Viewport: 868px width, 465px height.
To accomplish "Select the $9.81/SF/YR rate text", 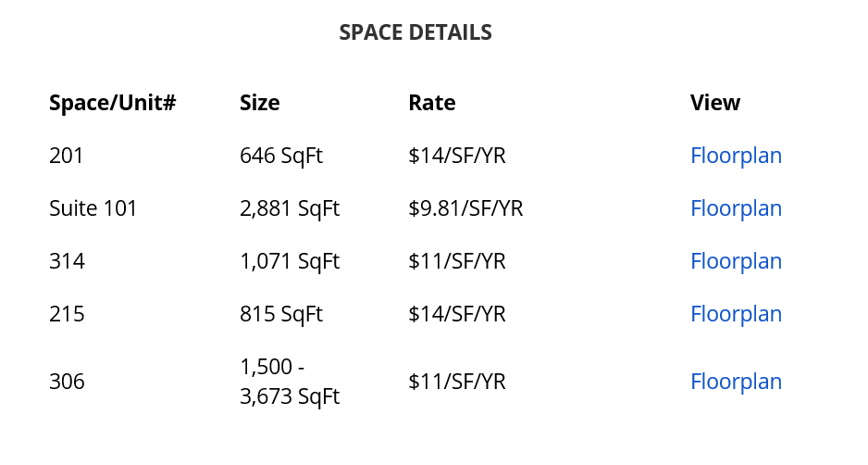I will coord(465,208).
